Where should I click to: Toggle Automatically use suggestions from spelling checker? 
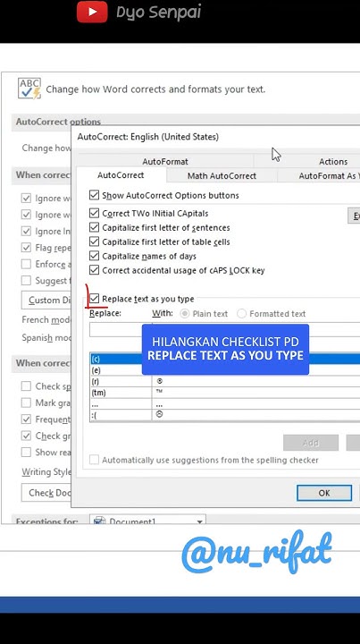(95, 460)
